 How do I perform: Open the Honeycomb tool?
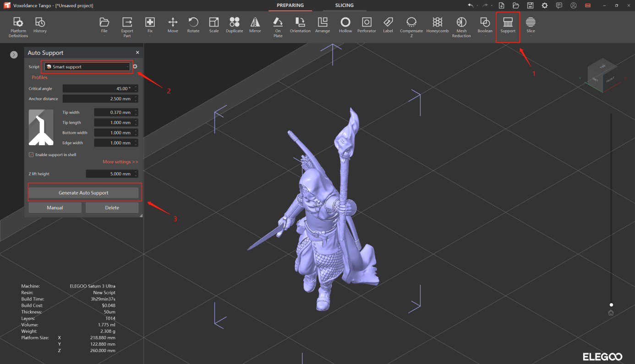click(437, 25)
